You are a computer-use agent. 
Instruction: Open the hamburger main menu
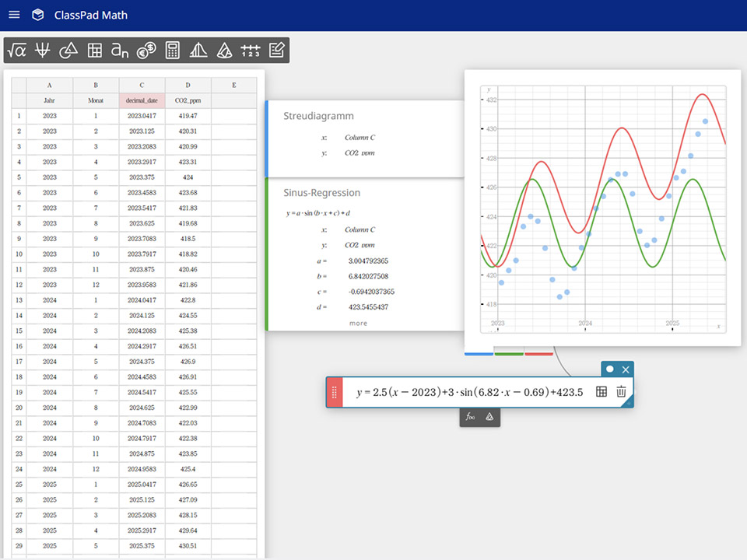coord(14,15)
